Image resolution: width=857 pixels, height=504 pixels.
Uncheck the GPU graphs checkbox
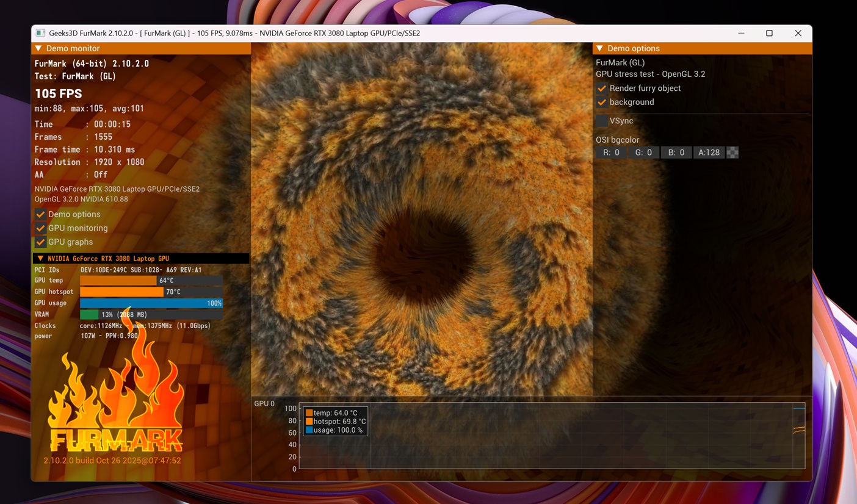[x=40, y=242]
